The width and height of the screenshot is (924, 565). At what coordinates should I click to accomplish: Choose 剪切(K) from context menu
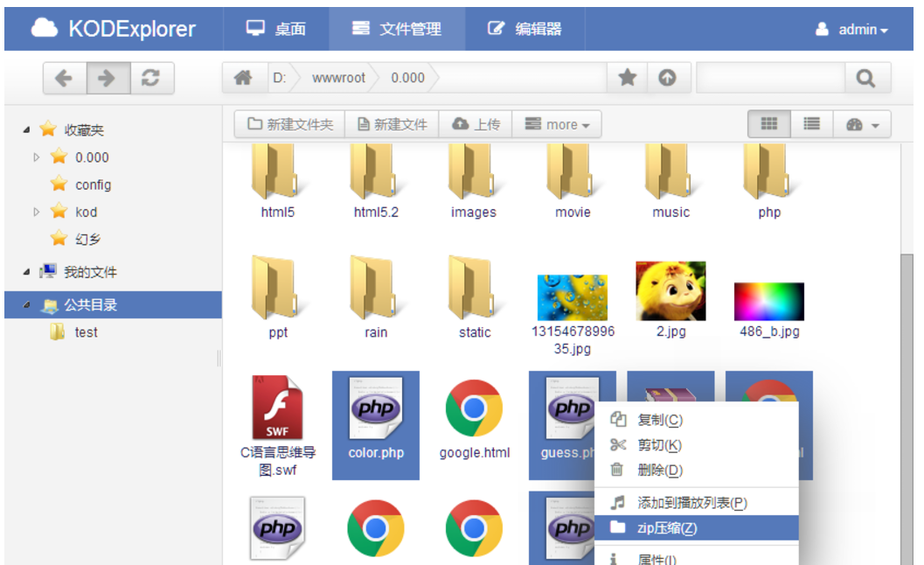pyautogui.click(x=697, y=445)
